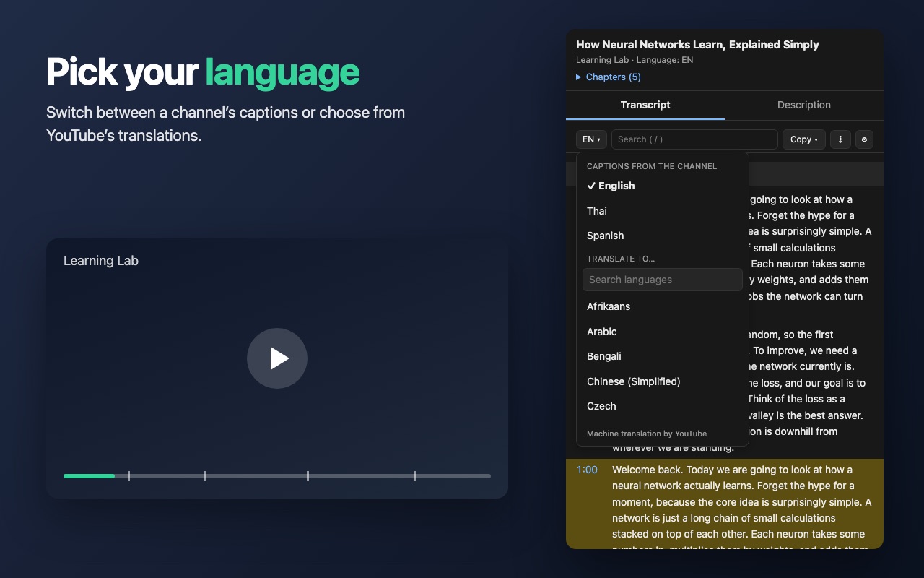This screenshot has width=924, height=578.
Task: Jump to the first chapter marker on timeline
Action: click(x=128, y=476)
